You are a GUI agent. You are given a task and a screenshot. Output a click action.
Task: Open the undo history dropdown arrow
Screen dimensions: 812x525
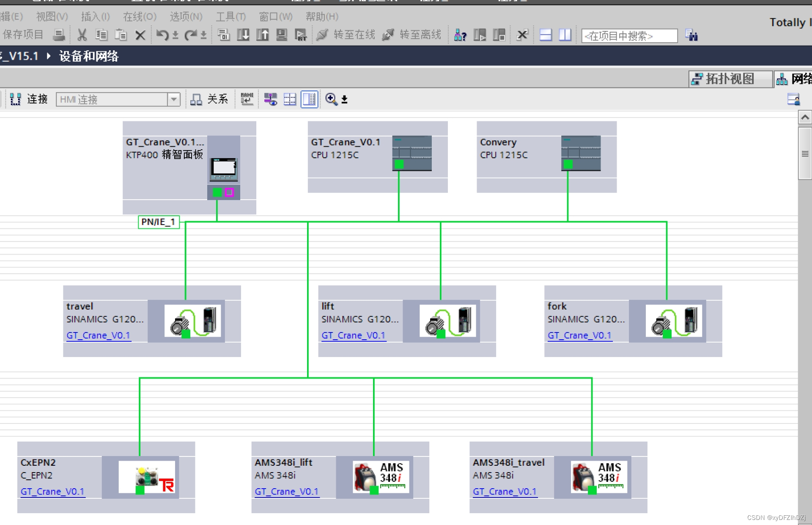[176, 36]
